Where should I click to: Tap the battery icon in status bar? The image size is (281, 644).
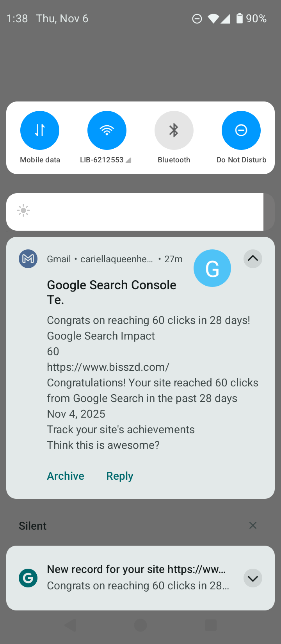click(x=240, y=18)
